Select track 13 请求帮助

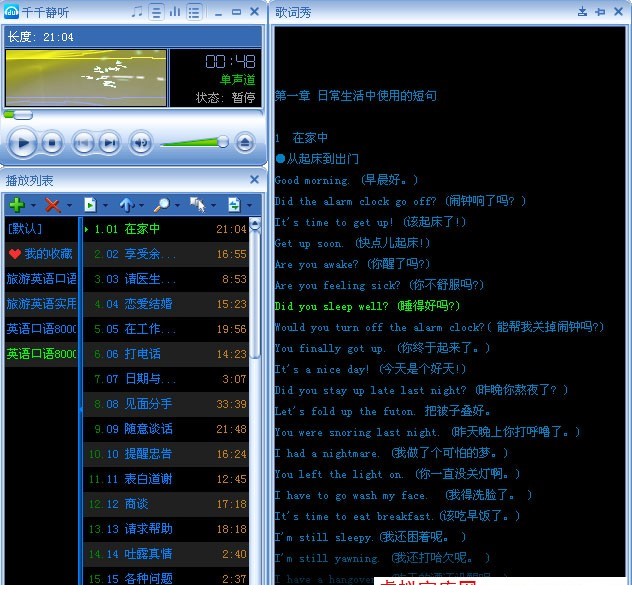tap(166, 529)
